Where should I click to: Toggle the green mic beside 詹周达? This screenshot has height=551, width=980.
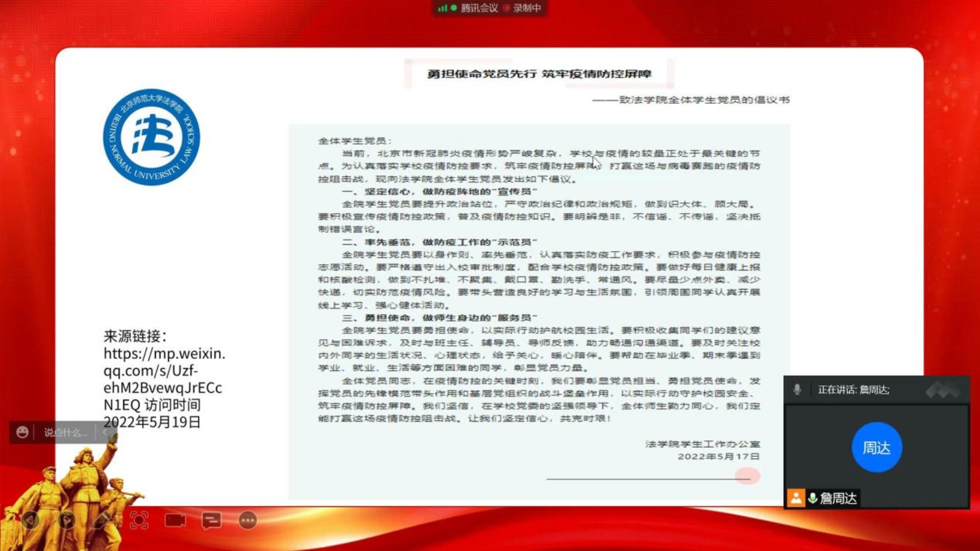tap(813, 498)
